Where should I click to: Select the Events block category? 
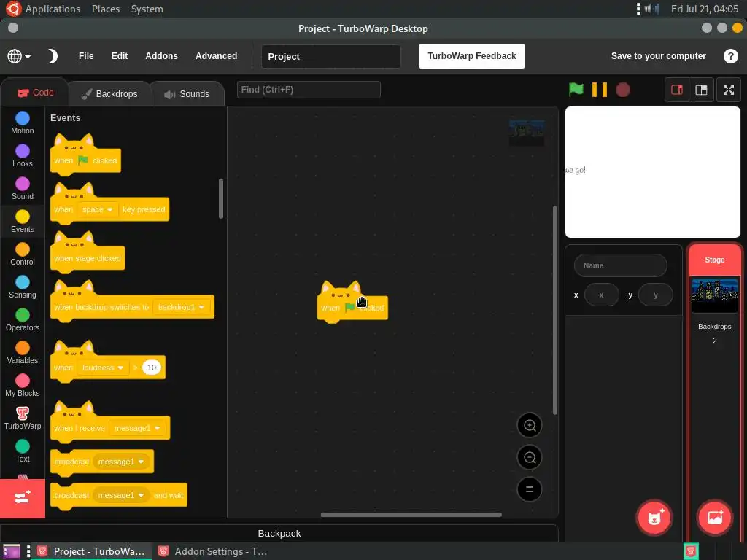click(23, 222)
